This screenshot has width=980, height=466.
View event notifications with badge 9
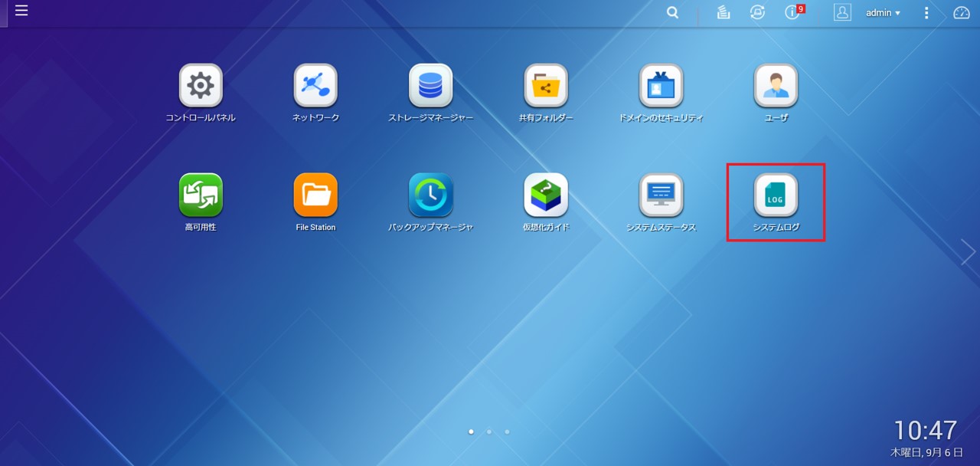point(793,12)
